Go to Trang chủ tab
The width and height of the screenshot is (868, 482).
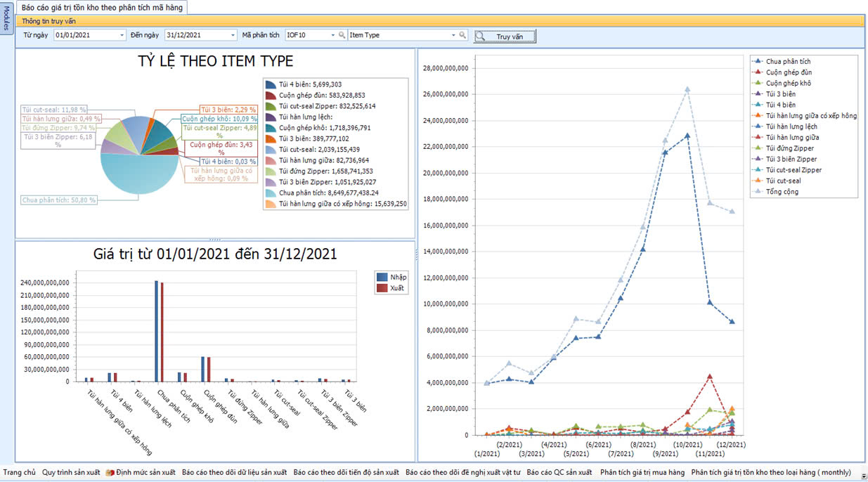coord(19,473)
